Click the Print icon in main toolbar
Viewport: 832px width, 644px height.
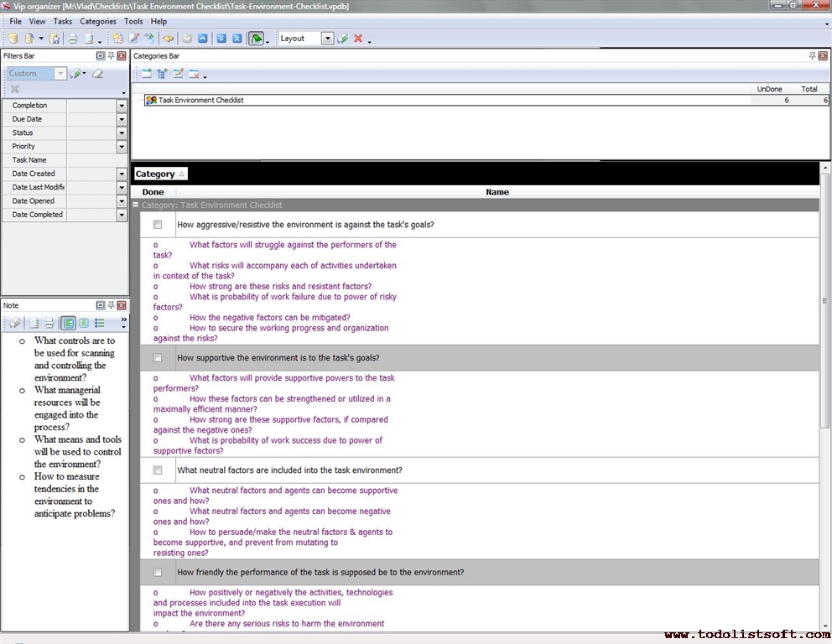(72, 39)
